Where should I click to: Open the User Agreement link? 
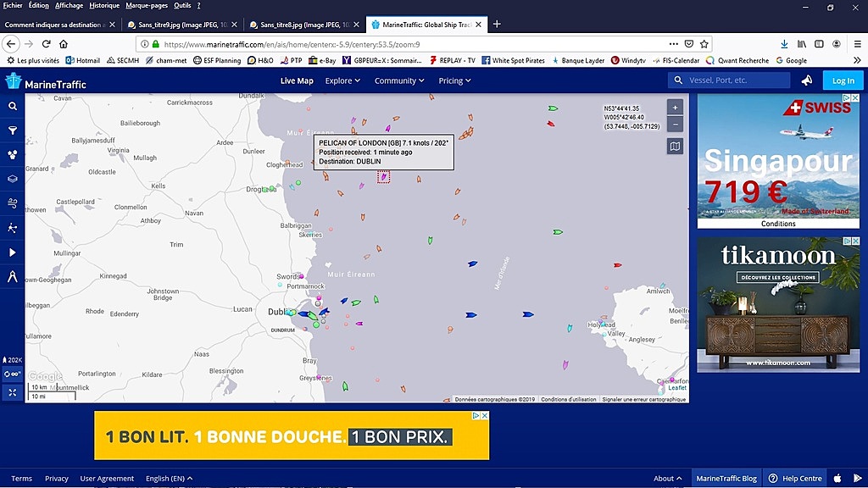point(107,479)
